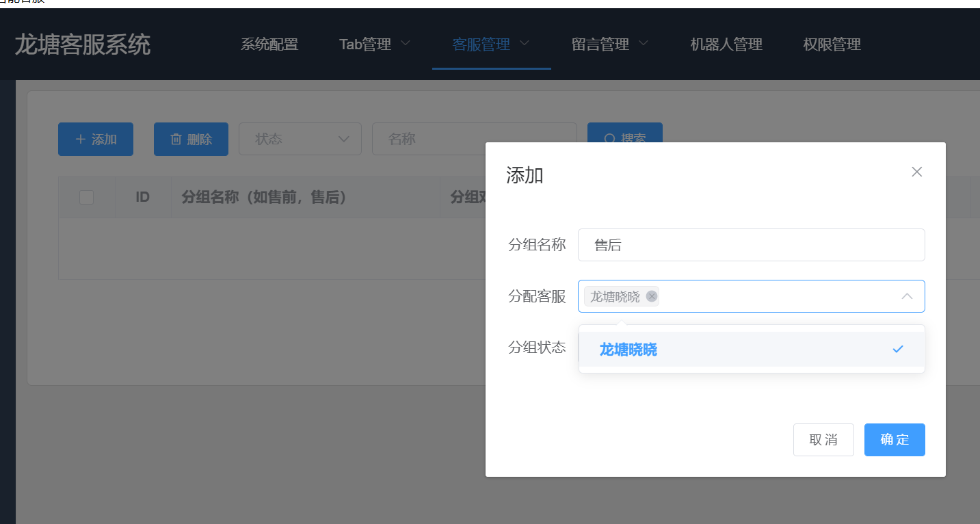Viewport: 980px width, 524px height.
Task: Click 确定 to confirm adding
Action: point(895,440)
